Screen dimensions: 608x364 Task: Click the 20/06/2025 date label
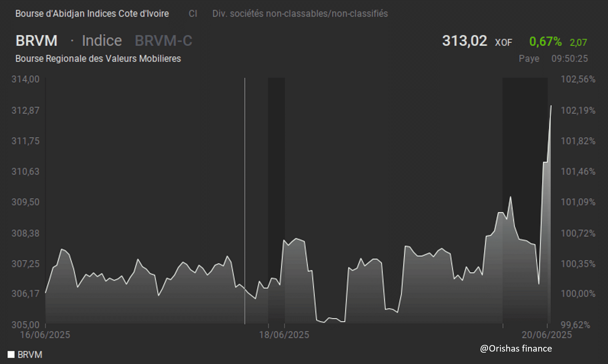coord(547,335)
